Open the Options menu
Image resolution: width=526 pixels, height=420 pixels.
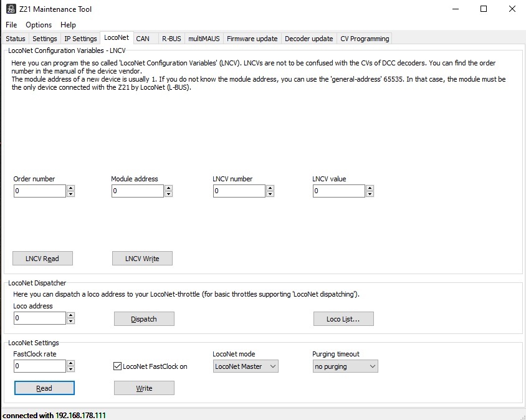[39, 25]
